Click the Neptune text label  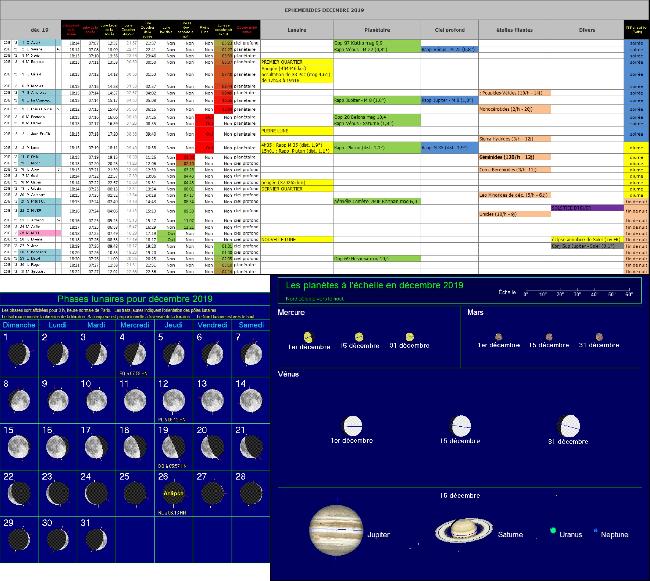(614, 535)
